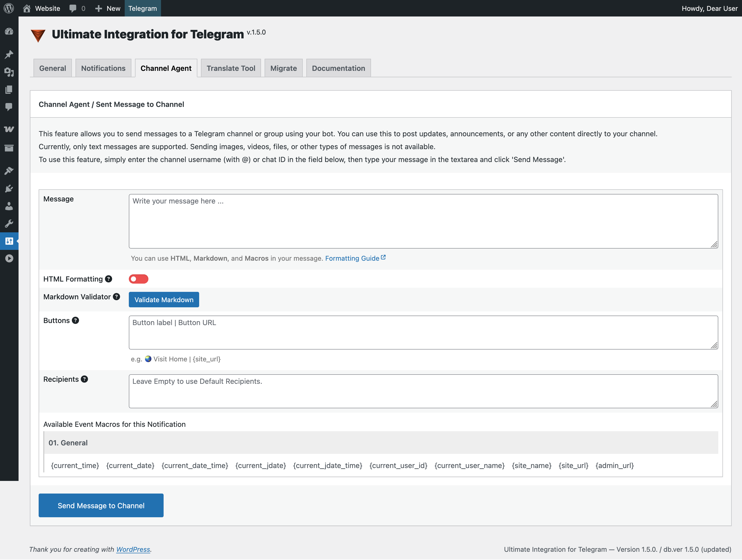This screenshot has height=560, width=742.
Task: Open the Settings sliders sidebar icon
Action: pos(9,241)
